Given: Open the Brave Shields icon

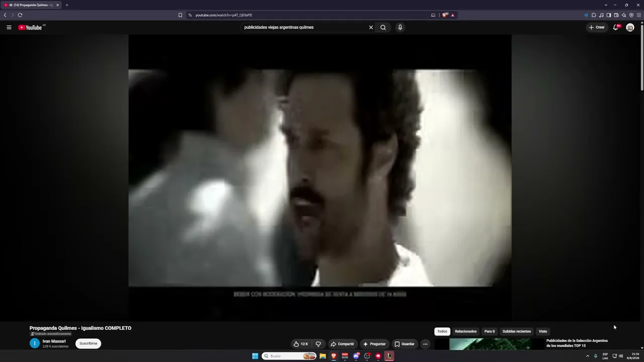Looking at the screenshot, I should [445, 15].
